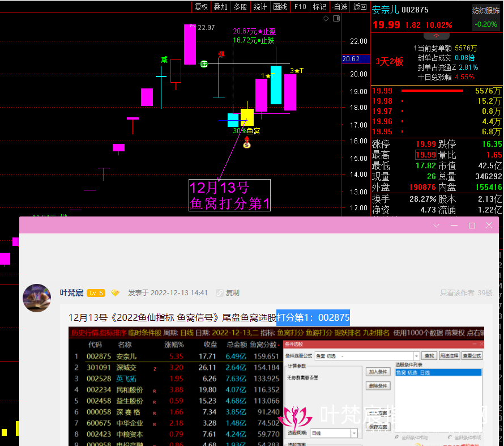Open the 叠加 overlay menu
This screenshot has height=446, width=504.
point(220,7)
